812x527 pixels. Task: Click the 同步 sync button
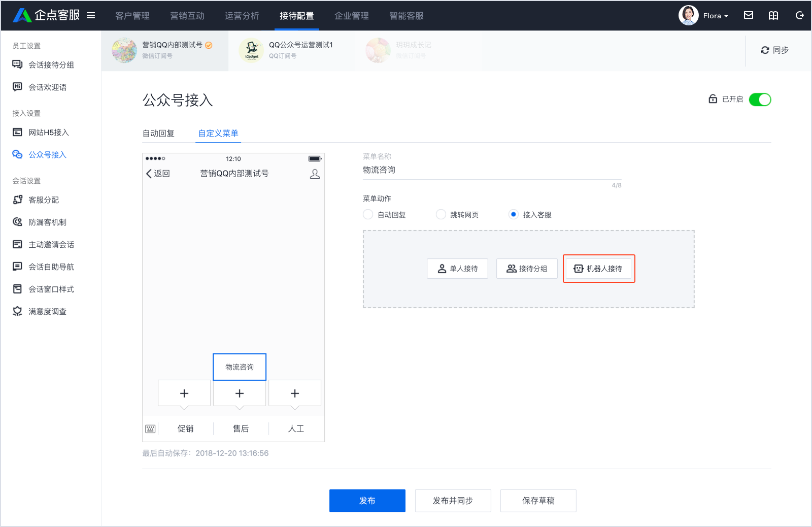[774, 50]
